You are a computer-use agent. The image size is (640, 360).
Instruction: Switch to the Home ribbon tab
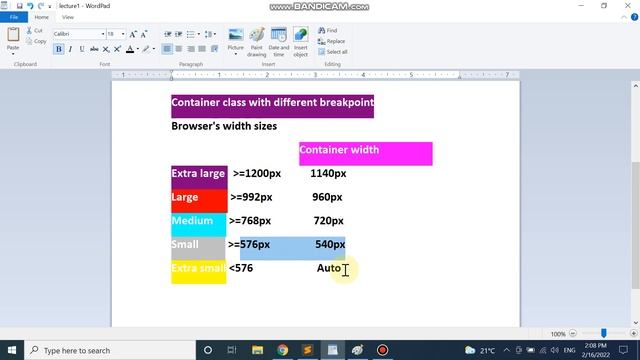click(41, 17)
